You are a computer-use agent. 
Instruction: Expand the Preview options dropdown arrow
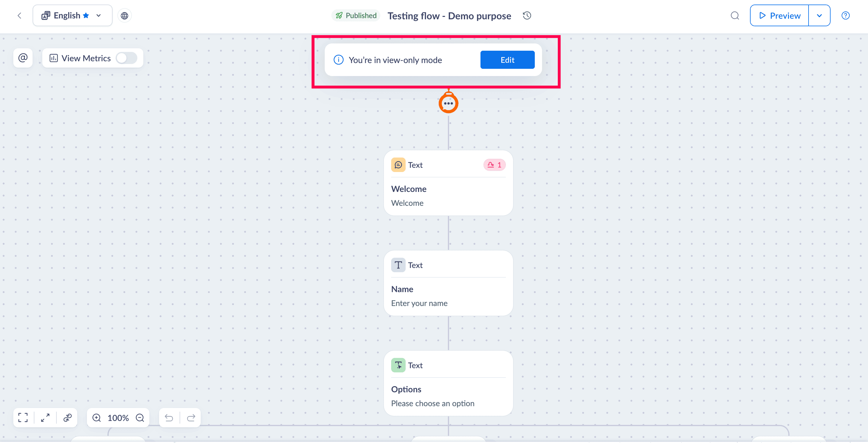(x=819, y=15)
